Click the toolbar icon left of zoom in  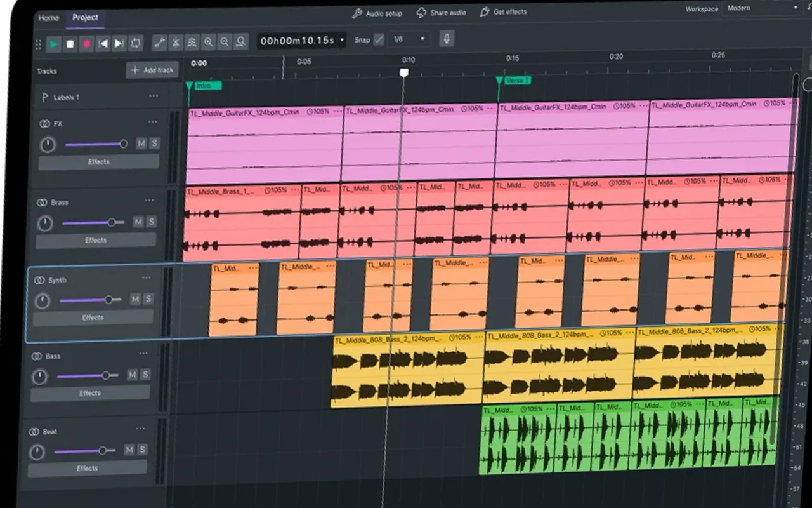coord(192,43)
